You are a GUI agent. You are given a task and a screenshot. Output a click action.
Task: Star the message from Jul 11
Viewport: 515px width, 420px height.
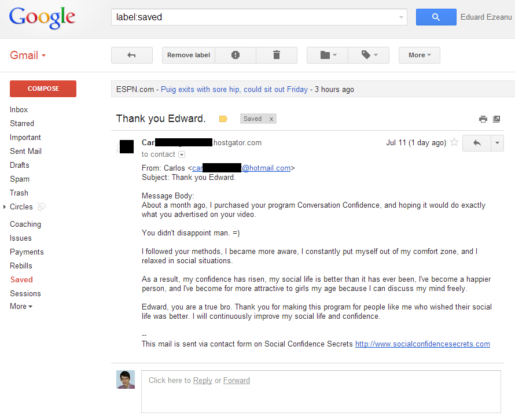454,142
